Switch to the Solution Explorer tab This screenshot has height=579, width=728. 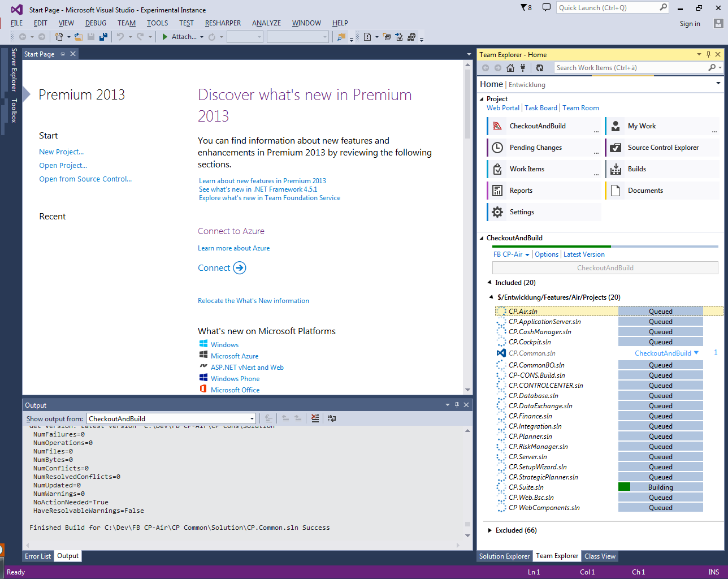[x=504, y=556]
